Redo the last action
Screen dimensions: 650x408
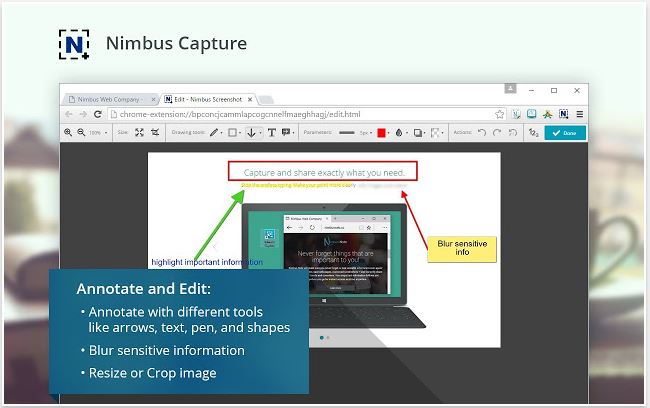[x=497, y=132]
